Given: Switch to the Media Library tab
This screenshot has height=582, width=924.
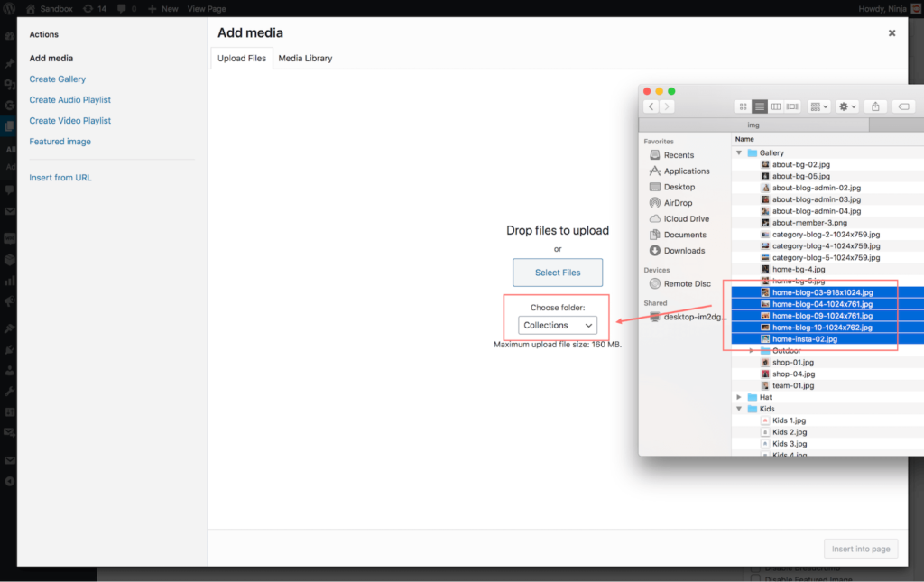Looking at the screenshot, I should (306, 57).
